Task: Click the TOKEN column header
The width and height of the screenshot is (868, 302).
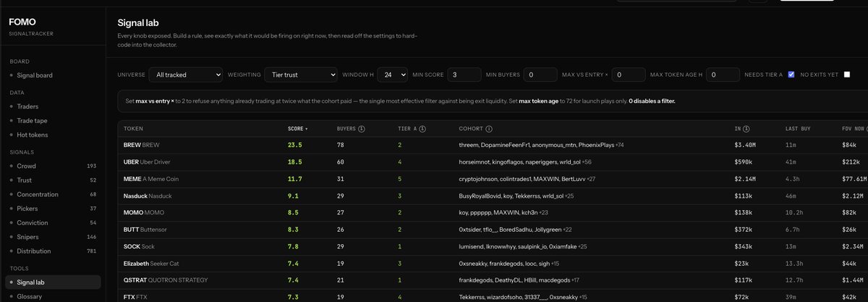Action: click(133, 129)
